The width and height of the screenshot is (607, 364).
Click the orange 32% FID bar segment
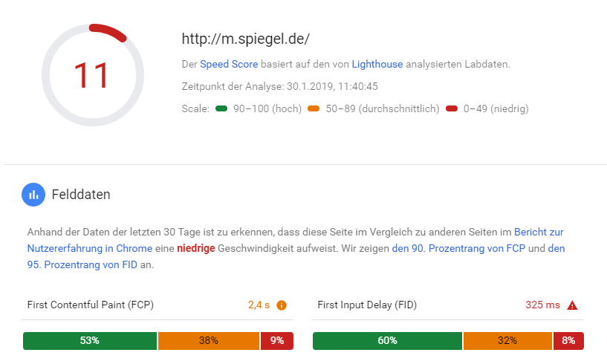(x=507, y=341)
